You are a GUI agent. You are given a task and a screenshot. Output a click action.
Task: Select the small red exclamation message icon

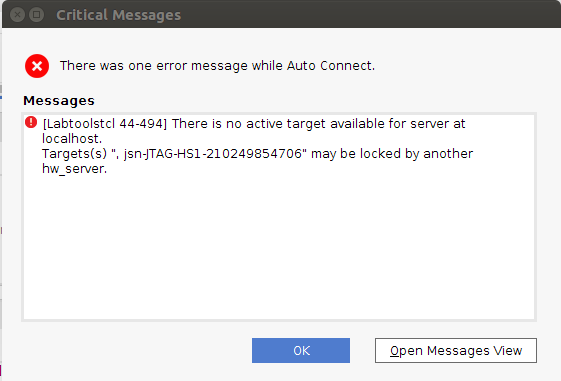31,122
